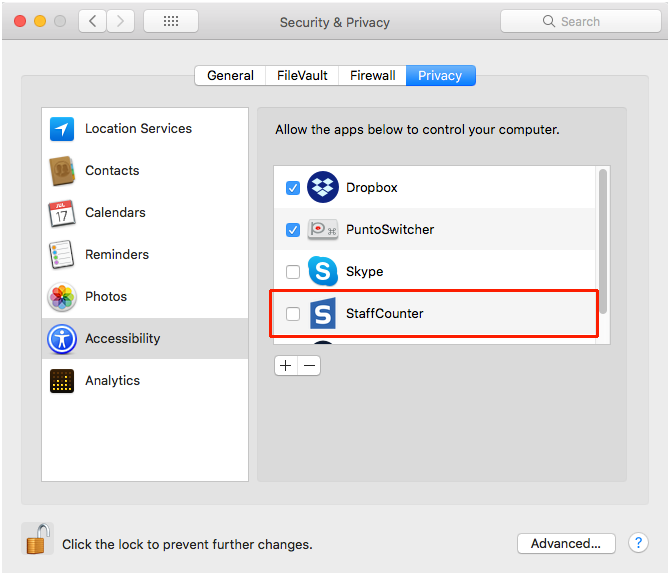Enable the StaffCounter checkbox

pos(293,314)
